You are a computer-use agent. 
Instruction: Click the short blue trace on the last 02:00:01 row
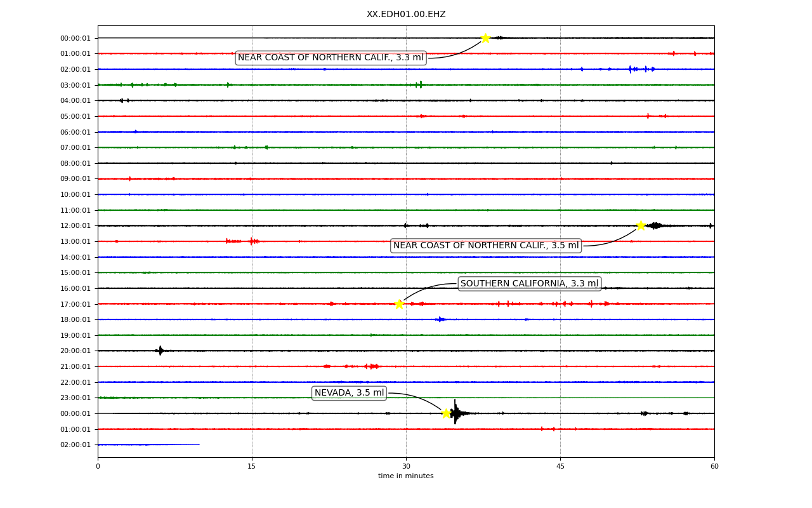click(148, 444)
